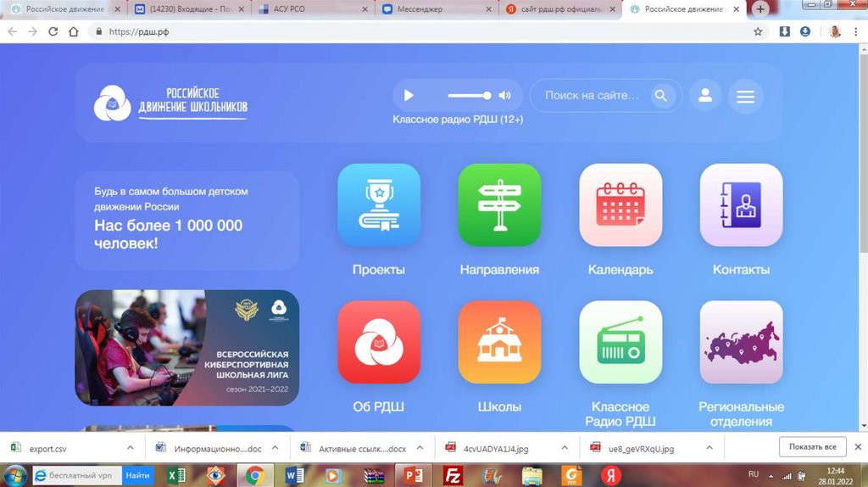Open FileZilla from the taskbar
The height and width of the screenshot is (487, 868).
(453, 475)
